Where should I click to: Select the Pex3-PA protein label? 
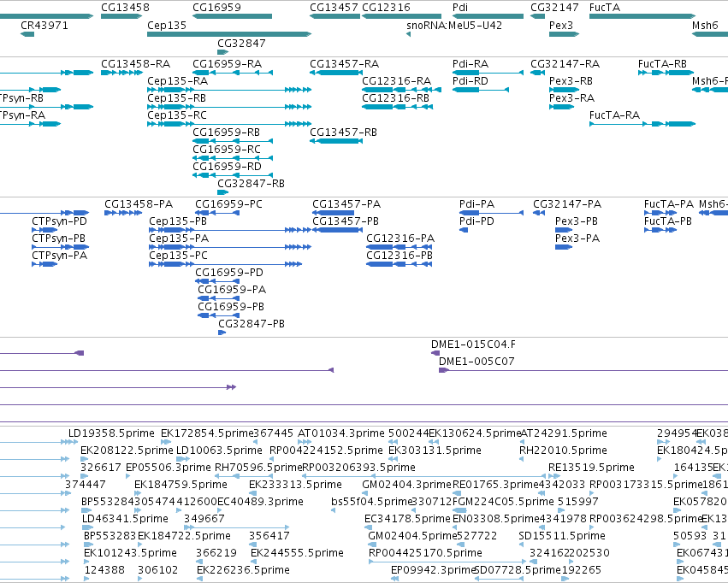[x=577, y=238]
